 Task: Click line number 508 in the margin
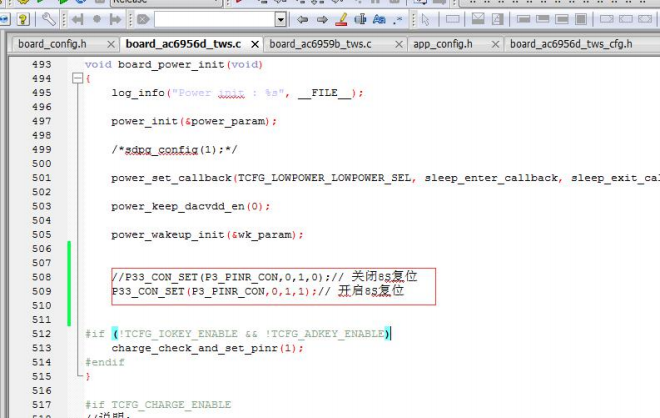(x=42, y=277)
